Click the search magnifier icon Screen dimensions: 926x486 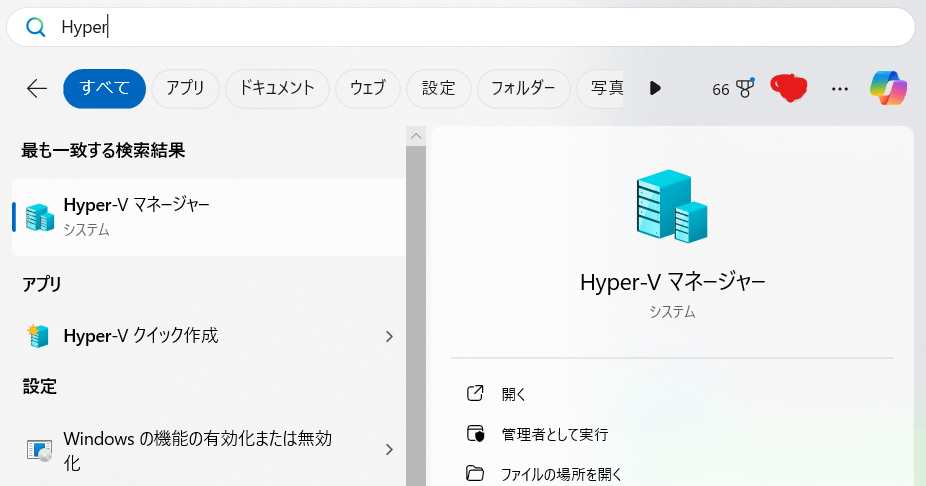(x=35, y=27)
